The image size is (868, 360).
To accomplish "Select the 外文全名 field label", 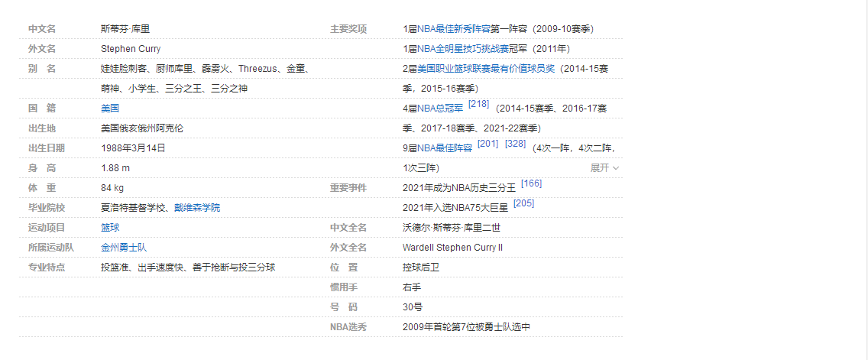I will (348, 248).
